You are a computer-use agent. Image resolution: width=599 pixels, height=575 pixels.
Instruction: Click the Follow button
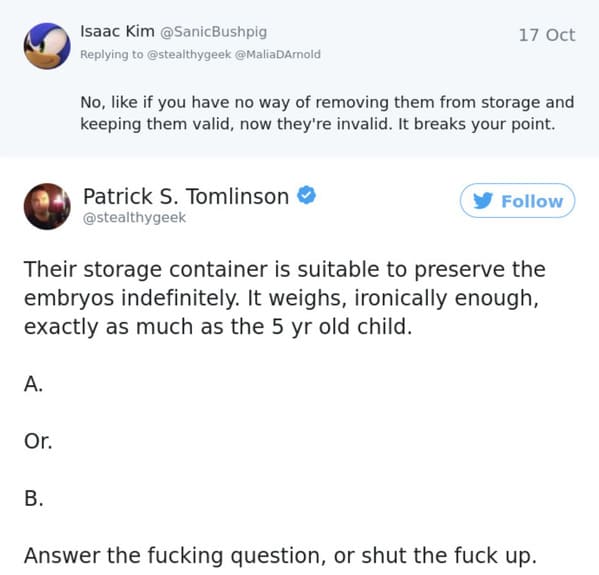(517, 201)
